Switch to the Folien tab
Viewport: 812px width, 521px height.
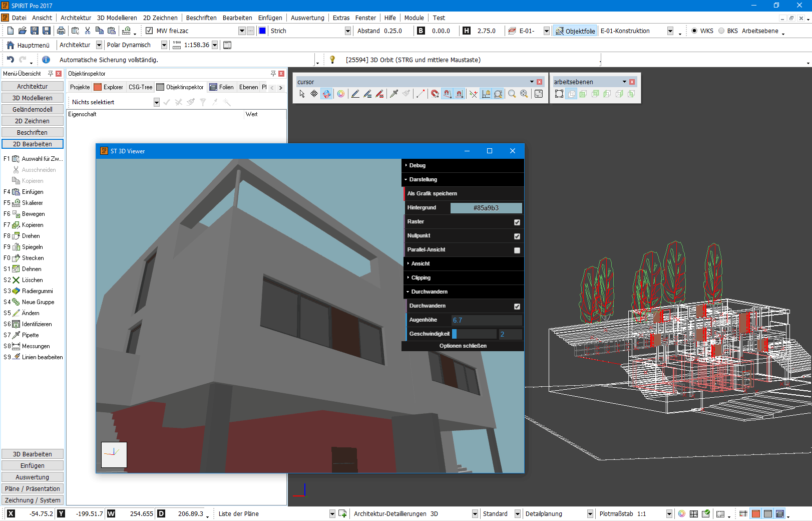tap(222, 87)
